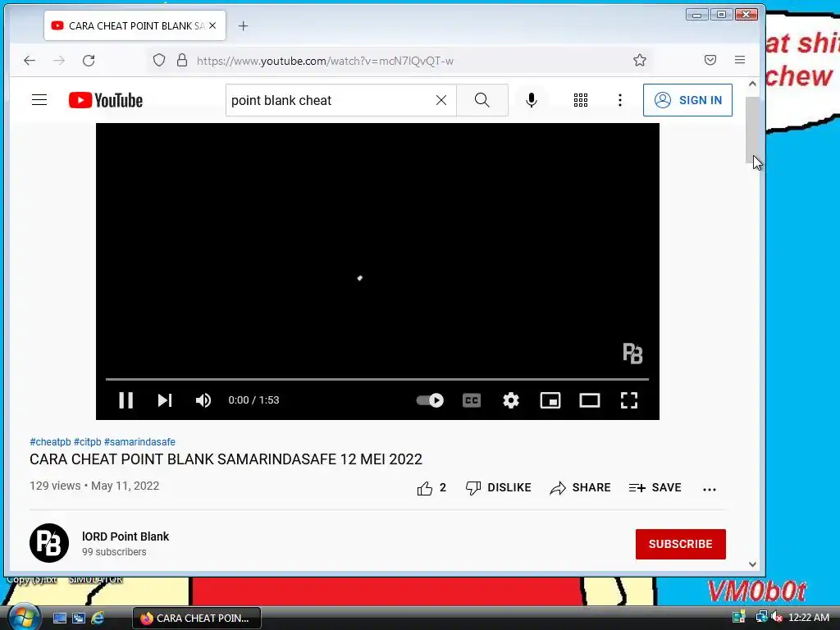Click the SIGN IN button

(687, 100)
